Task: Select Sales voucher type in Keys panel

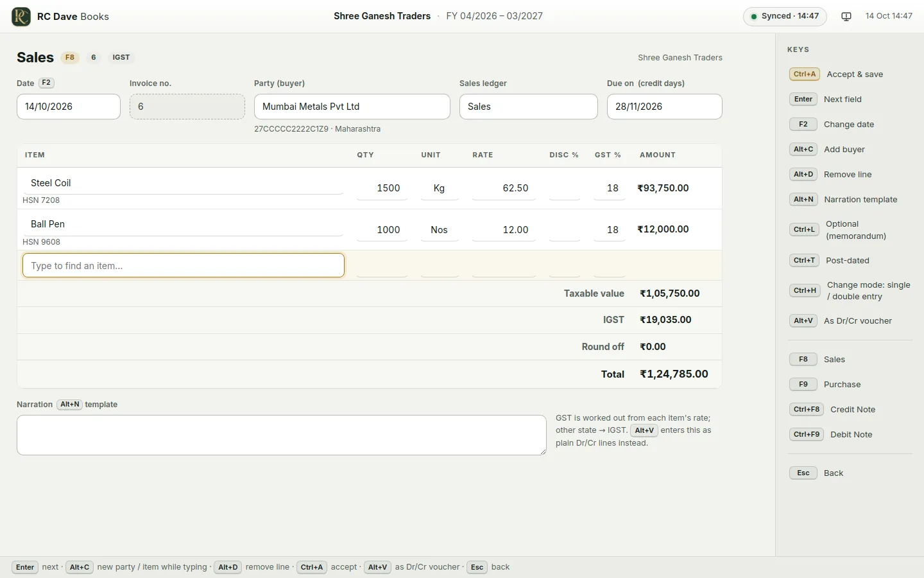Action: [851, 360]
